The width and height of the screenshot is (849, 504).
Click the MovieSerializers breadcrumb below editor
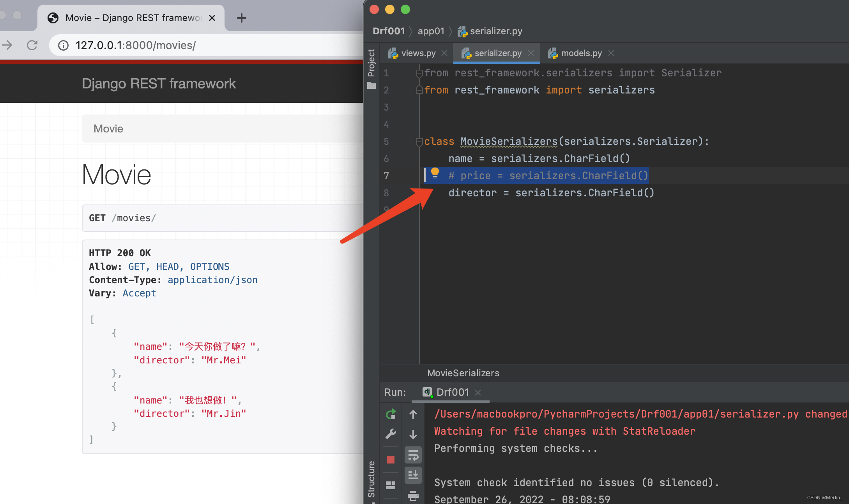pyautogui.click(x=463, y=373)
